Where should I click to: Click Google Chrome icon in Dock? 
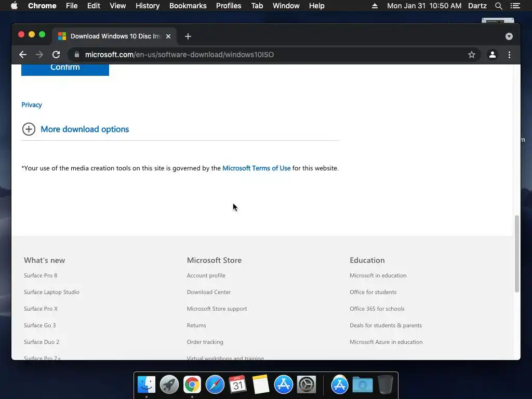pos(192,385)
